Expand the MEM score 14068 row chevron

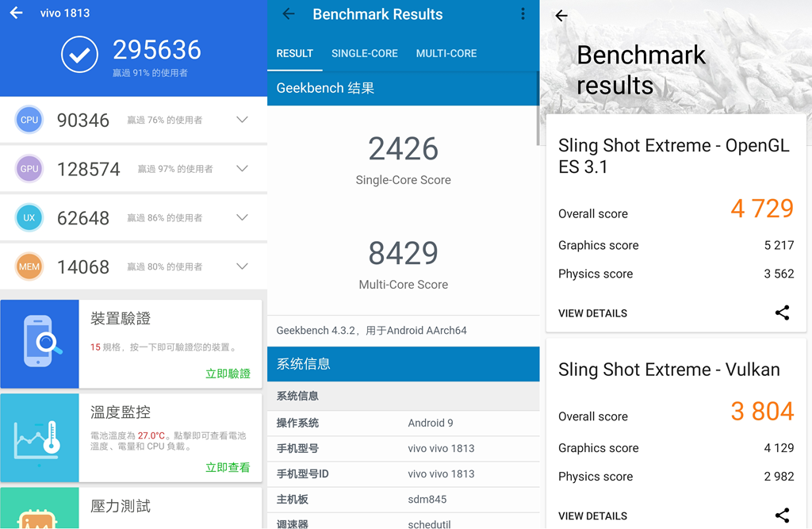coord(242,266)
